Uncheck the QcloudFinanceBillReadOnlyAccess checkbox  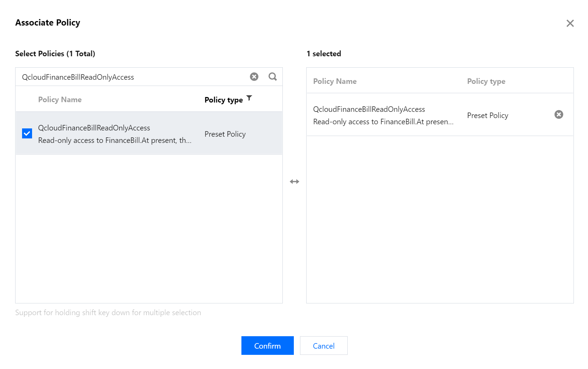click(x=27, y=133)
